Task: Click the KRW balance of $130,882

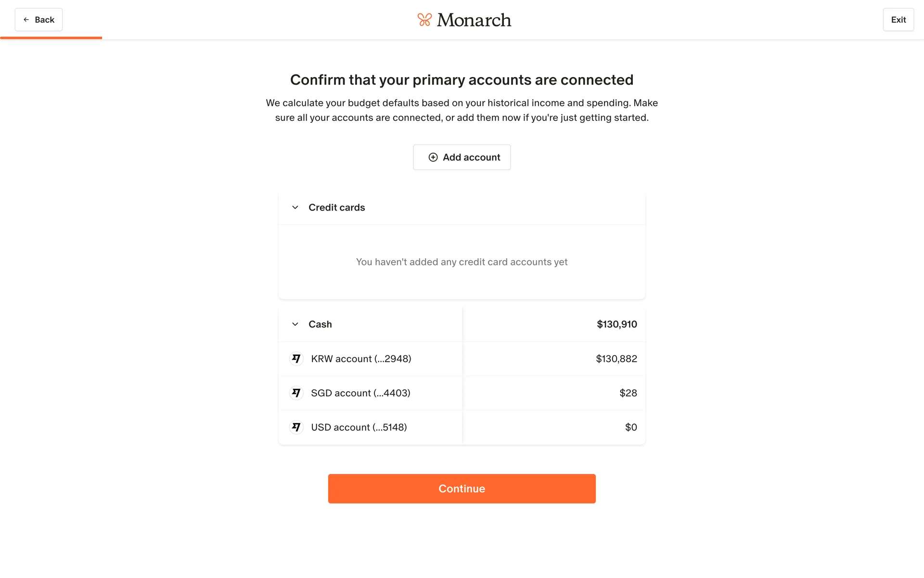Action: coord(616,359)
